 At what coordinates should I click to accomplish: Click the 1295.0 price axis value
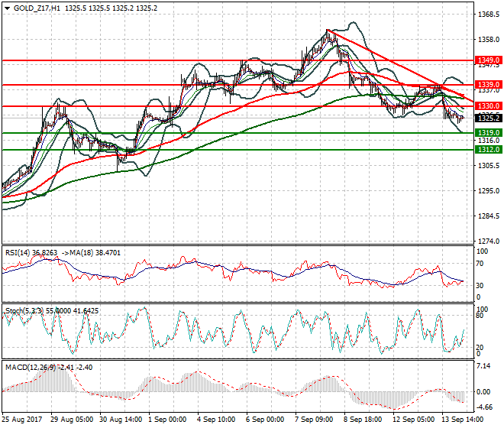tap(489, 191)
